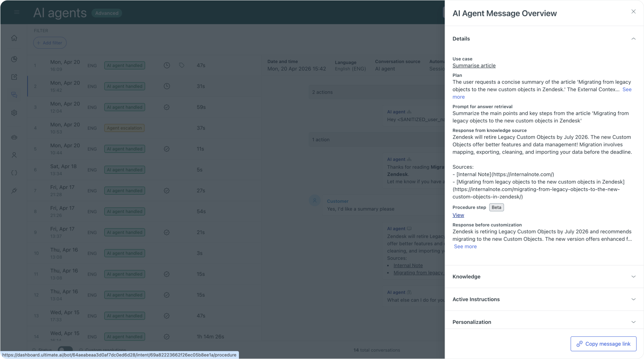Click the customer message 'Yes, I'd like a summary please'
This screenshot has height=359, width=644.
[x=361, y=209]
